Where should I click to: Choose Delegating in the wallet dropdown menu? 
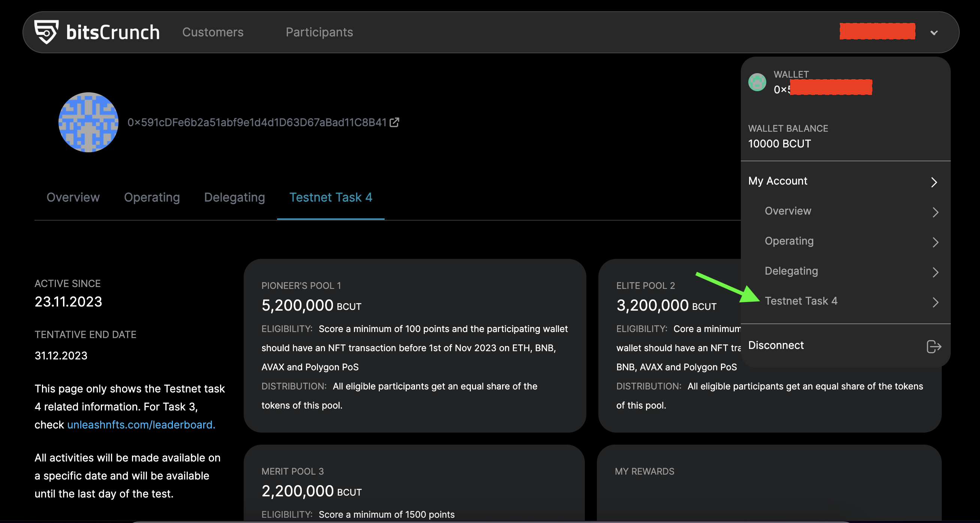791,271
